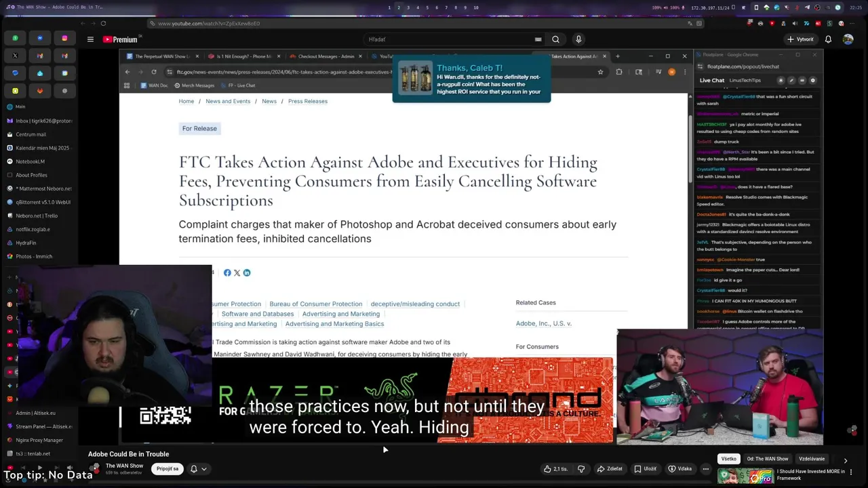The height and width of the screenshot is (488, 868).
Task: Open notification bell dropdown beside Pripojiť sa
Action: 198,468
